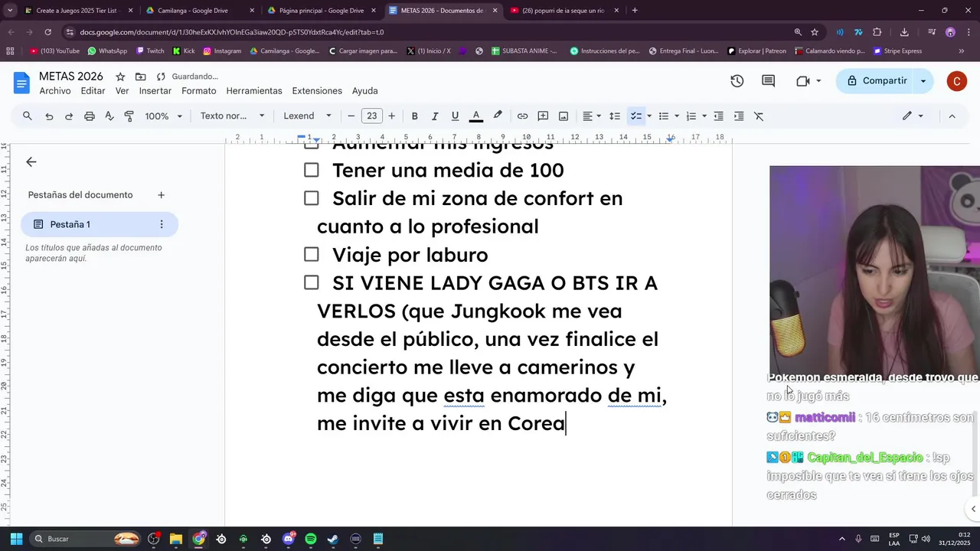Increase indent
The width and height of the screenshot is (980, 551).
739,116
